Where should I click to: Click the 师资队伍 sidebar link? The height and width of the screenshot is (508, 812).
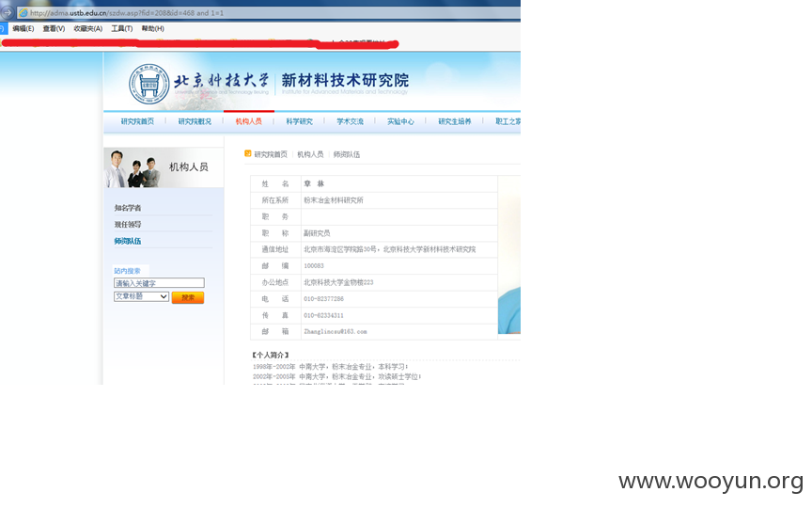click(128, 241)
